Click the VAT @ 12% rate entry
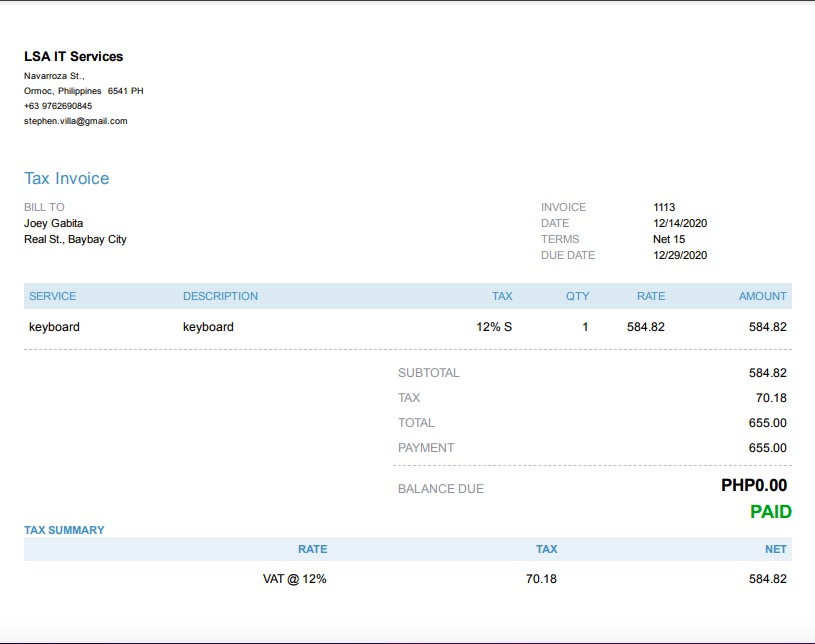 coord(295,579)
